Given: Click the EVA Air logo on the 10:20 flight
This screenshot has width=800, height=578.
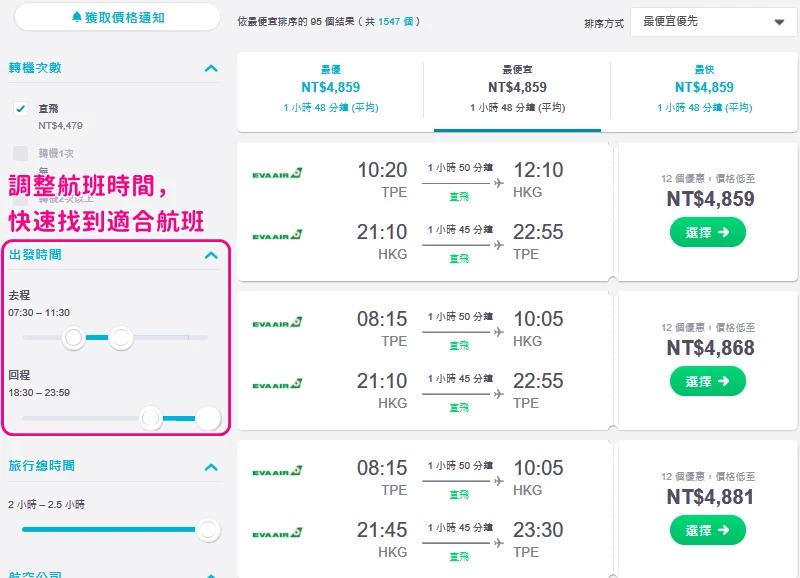Looking at the screenshot, I should (277, 174).
